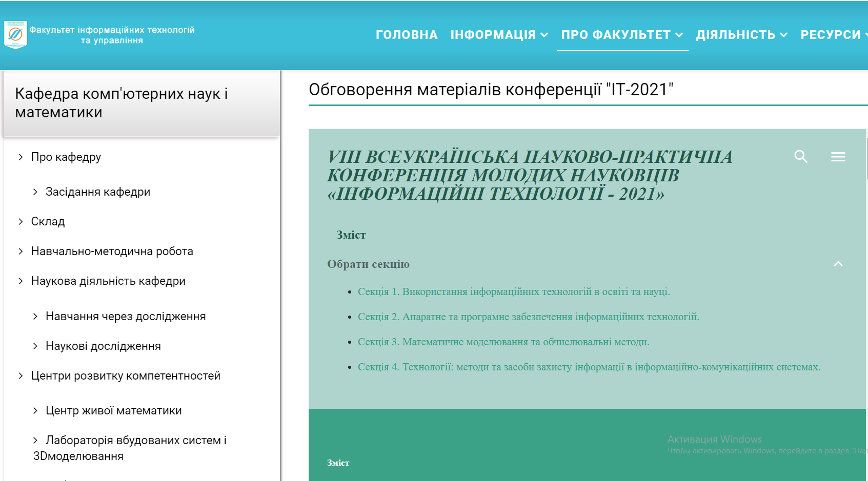Click 'Зміст' at the page bottom
This screenshot has height=481, width=868.
tap(338, 463)
